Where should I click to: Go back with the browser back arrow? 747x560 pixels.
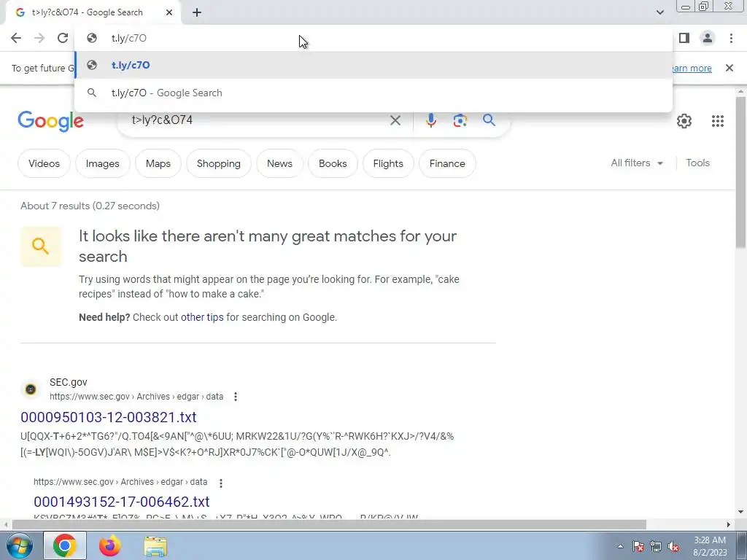tap(16, 38)
